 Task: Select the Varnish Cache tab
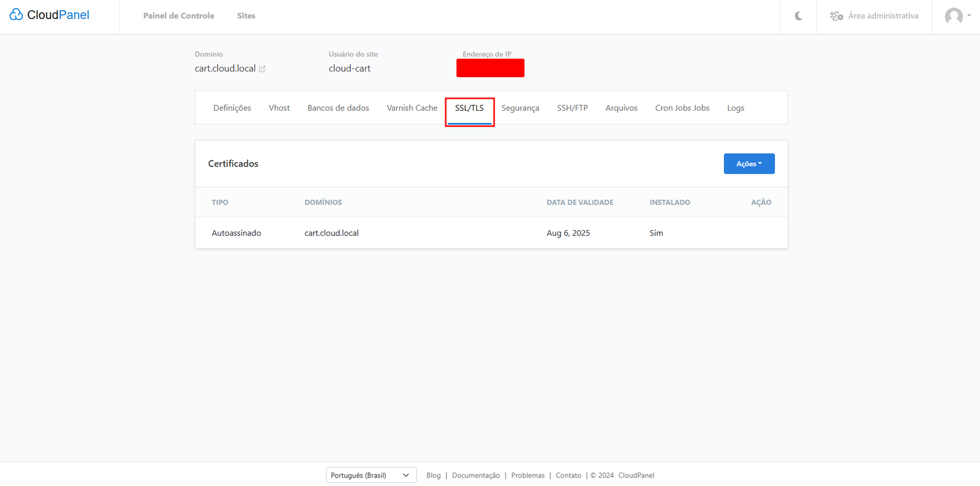tap(412, 108)
